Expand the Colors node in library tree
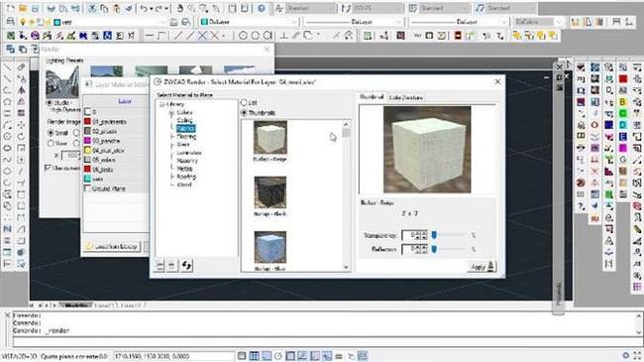644x362 pixels. [x=171, y=113]
